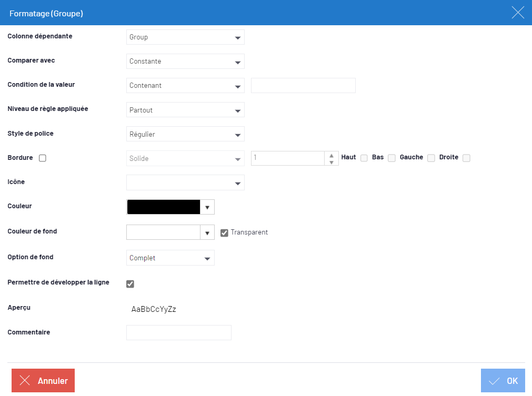Open the Icône dropdown list
The width and height of the screenshot is (532, 396).
click(x=185, y=182)
